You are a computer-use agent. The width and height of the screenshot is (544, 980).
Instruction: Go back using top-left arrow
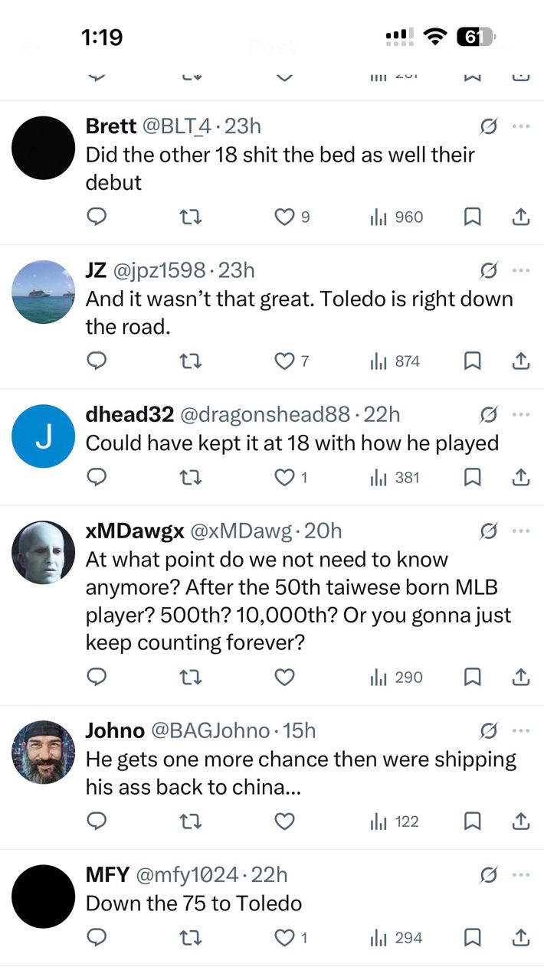31,47
